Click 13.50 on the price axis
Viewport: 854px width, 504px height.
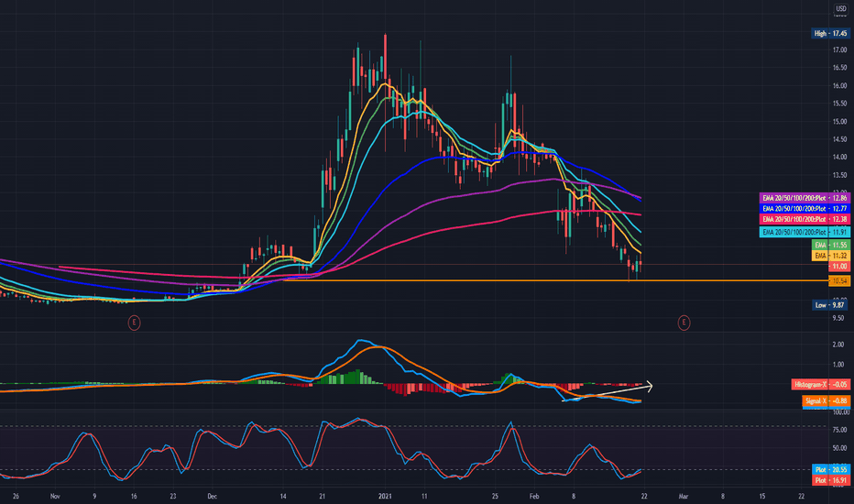click(839, 175)
